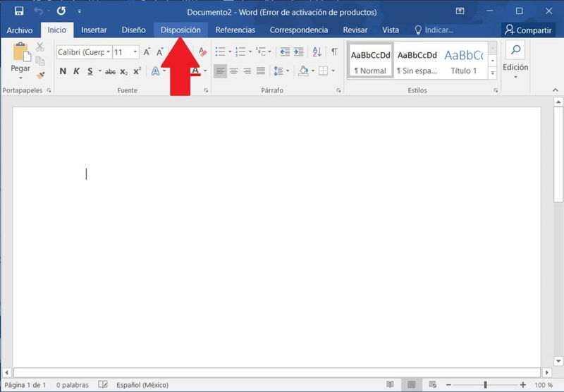
Task: Open the shading color dropdown arrow
Action: pyautogui.click(x=313, y=71)
